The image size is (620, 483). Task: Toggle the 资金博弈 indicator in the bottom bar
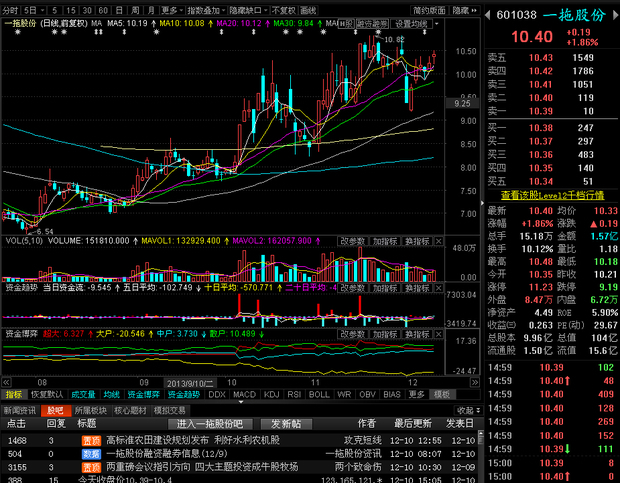pos(144,394)
